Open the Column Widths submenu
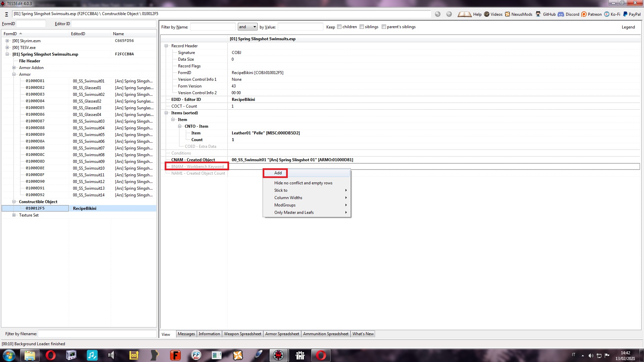The height and width of the screenshot is (362, 644). tap(307, 198)
